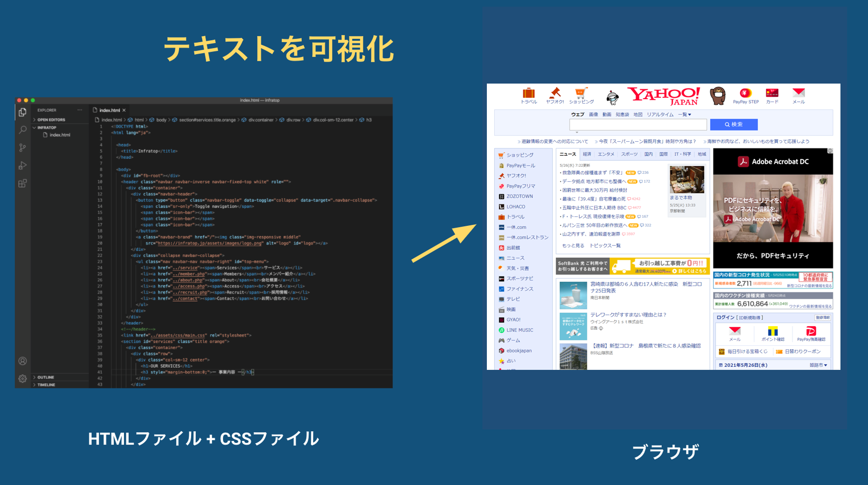Screen dimensions: 868x485
Task: Open the もっと見る topics link
Action: pyautogui.click(x=573, y=245)
